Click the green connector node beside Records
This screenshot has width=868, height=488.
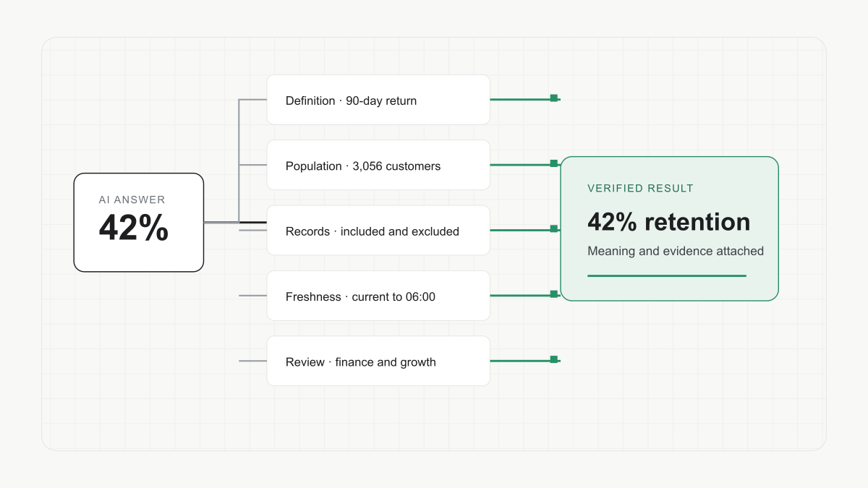coord(554,229)
